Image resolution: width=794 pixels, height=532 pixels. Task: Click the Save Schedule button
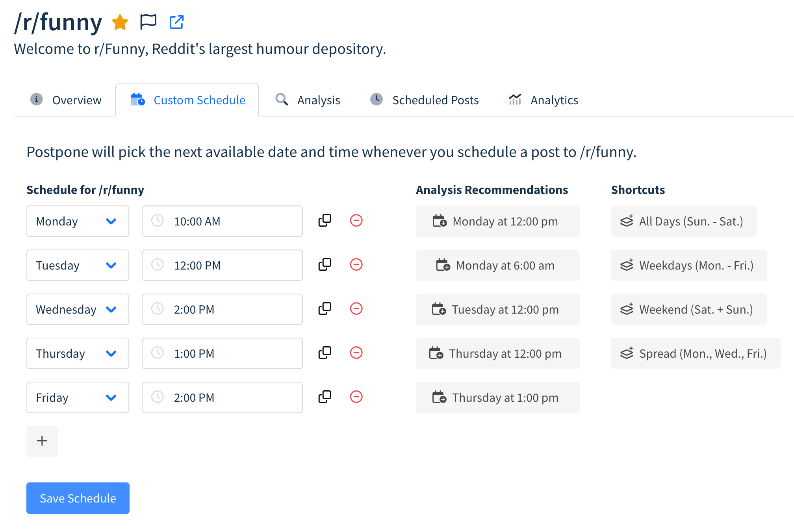point(77,498)
